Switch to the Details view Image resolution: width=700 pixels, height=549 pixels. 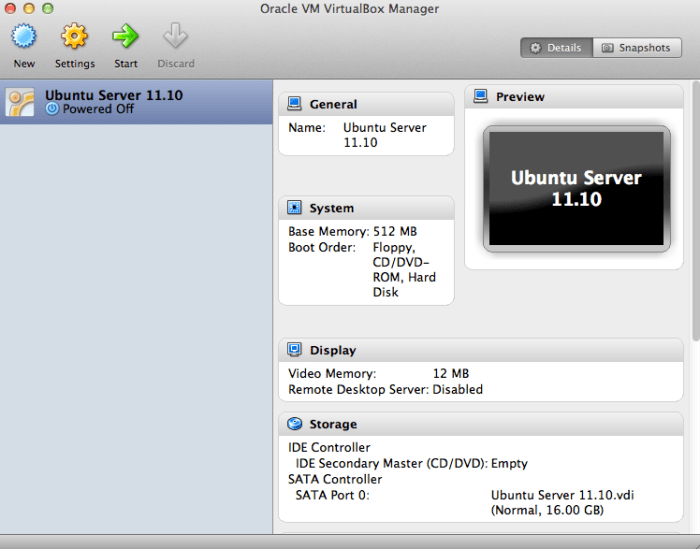pyautogui.click(x=556, y=48)
